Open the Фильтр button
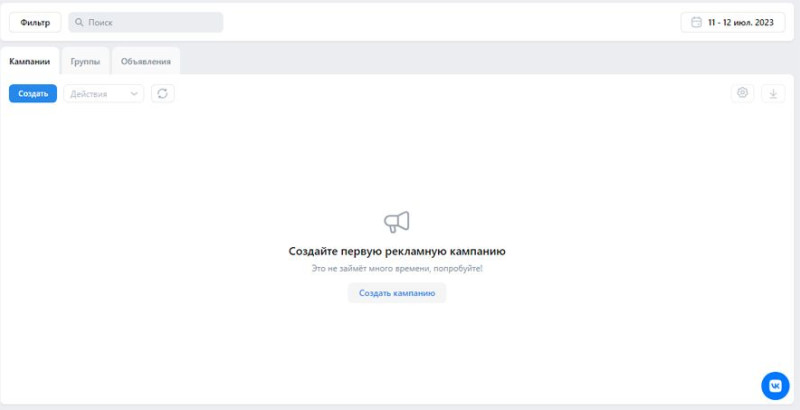This screenshot has height=410, width=800. 35,22
